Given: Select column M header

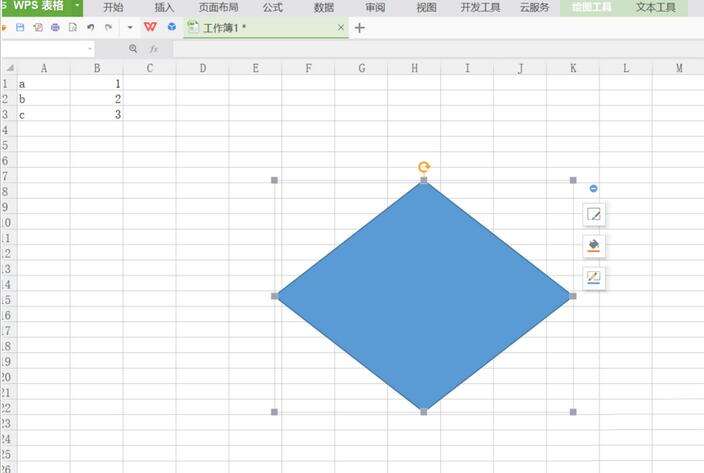Looking at the screenshot, I should [678, 68].
